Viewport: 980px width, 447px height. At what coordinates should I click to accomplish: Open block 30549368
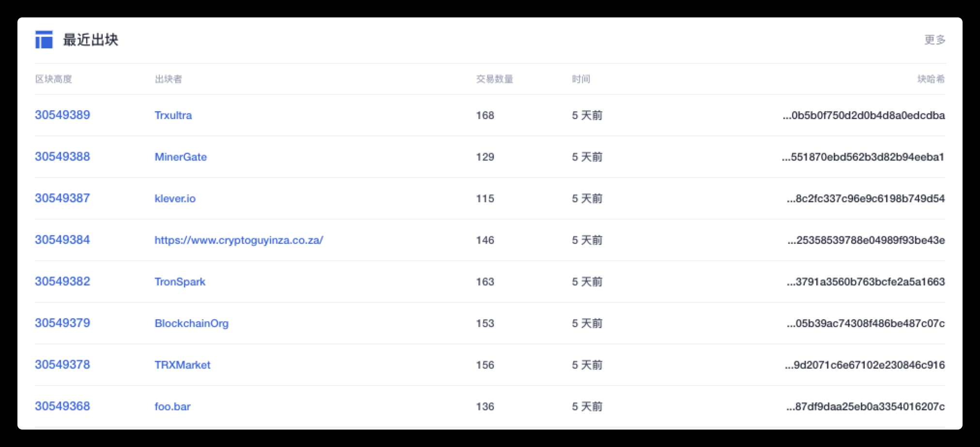point(62,406)
